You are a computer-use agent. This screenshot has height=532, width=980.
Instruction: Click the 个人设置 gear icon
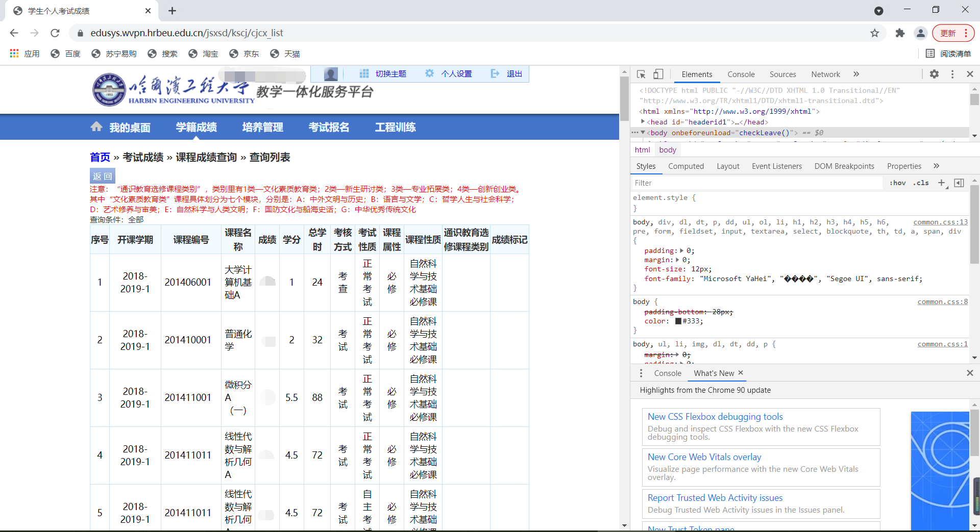[x=429, y=73]
